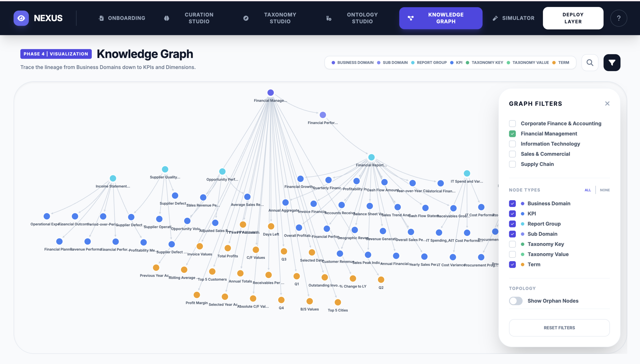This screenshot has height=364, width=640.
Task: Select the Income Statement report group node
Action: click(x=113, y=178)
